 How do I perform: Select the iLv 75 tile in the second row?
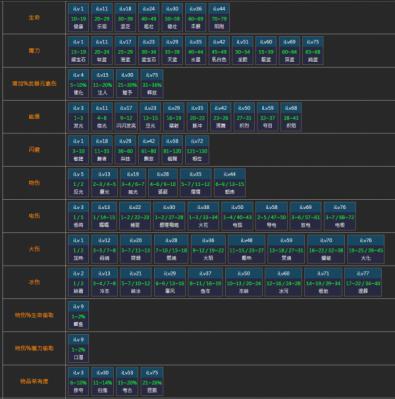[313, 51]
